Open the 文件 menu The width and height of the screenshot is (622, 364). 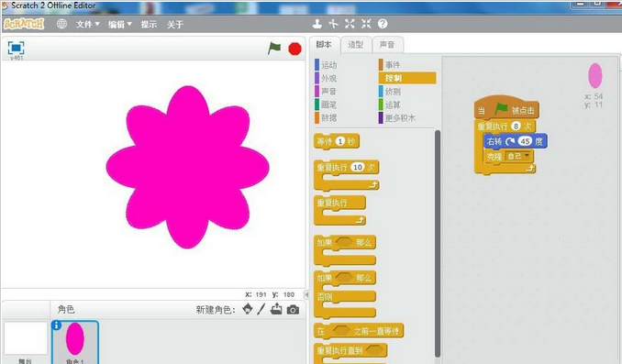click(x=88, y=24)
